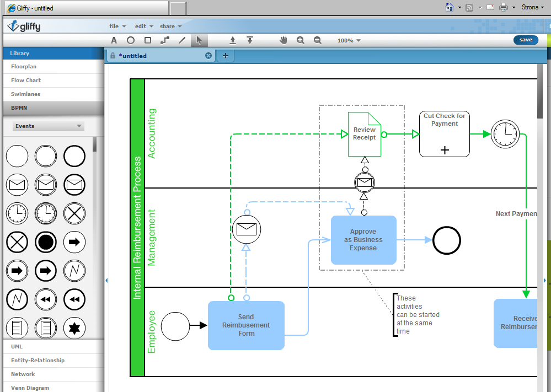Expand the Network library section

54,374
